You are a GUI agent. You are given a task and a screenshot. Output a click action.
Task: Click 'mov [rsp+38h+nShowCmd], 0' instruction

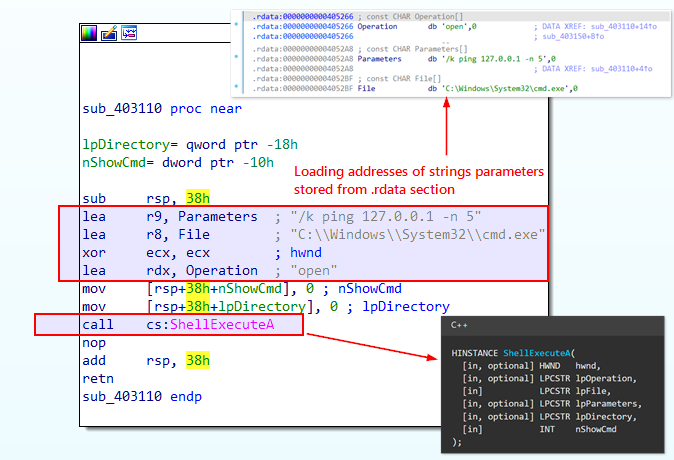(198, 289)
